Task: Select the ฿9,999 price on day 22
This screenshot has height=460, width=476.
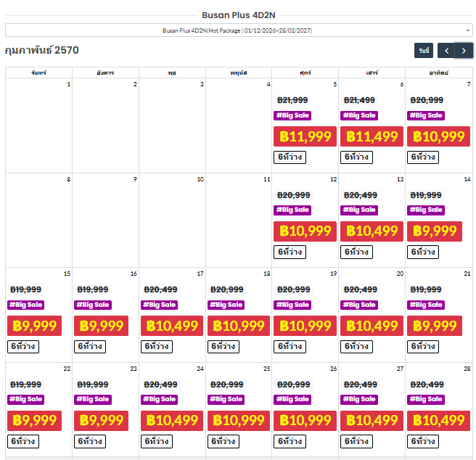Action: click(x=34, y=421)
